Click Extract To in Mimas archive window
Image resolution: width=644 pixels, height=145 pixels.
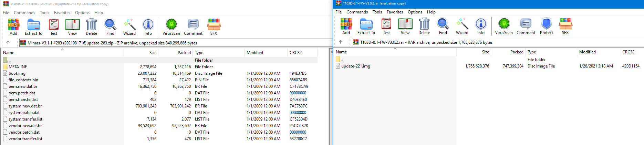(33, 27)
